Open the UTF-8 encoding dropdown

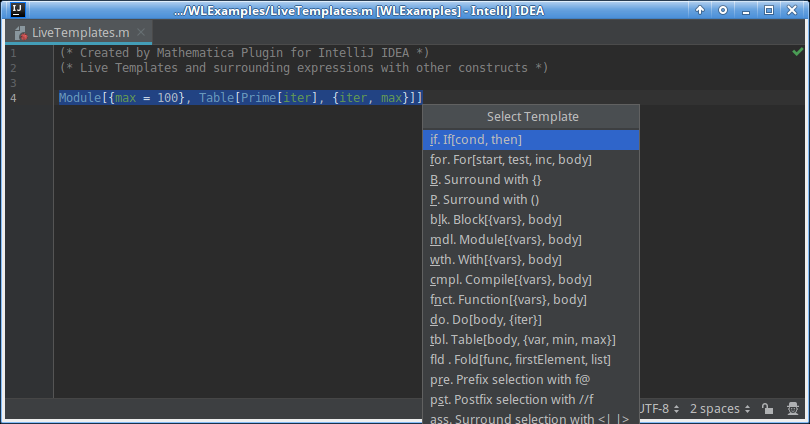[x=660, y=409]
